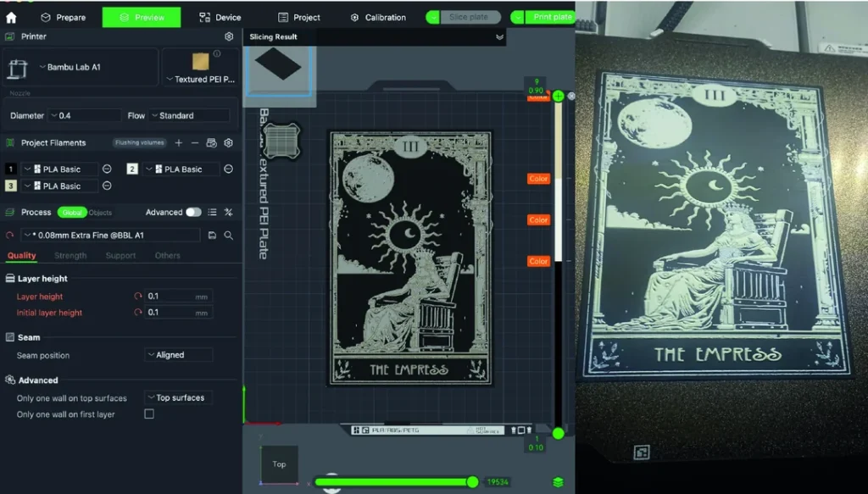868x494 pixels.
Task: Enable Only one wall on first layer
Action: pos(149,414)
